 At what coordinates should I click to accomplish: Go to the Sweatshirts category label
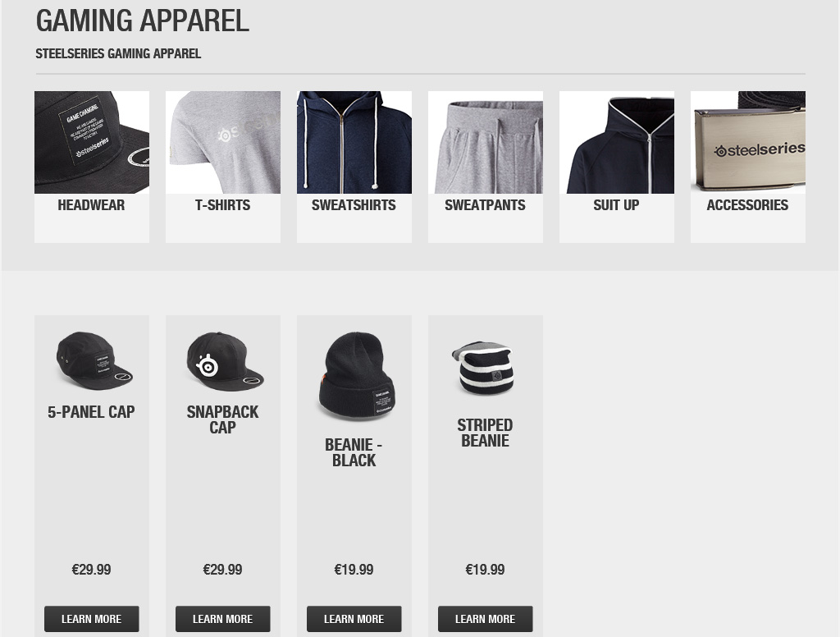click(x=354, y=205)
